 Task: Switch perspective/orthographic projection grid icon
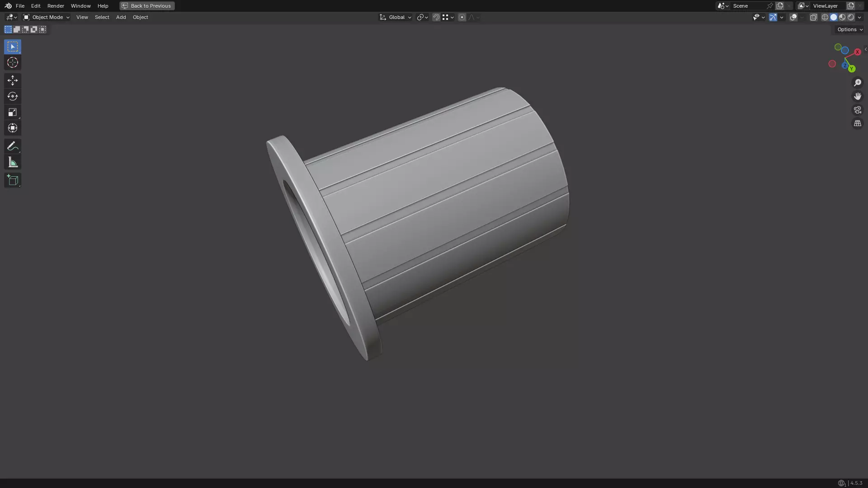tap(858, 123)
